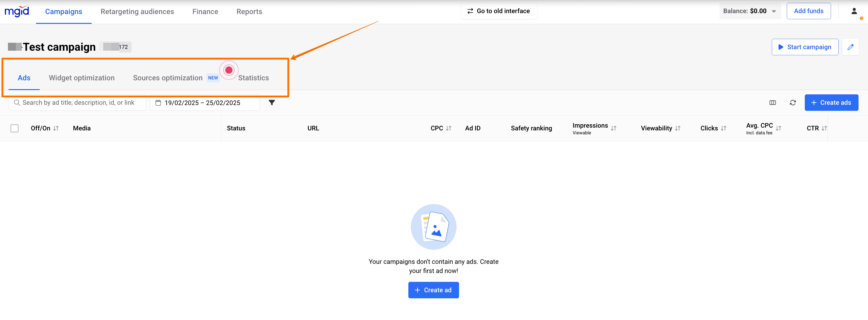Sort by the Off/On column
The height and width of the screenshot is (320, 868).
click(56, 128)
